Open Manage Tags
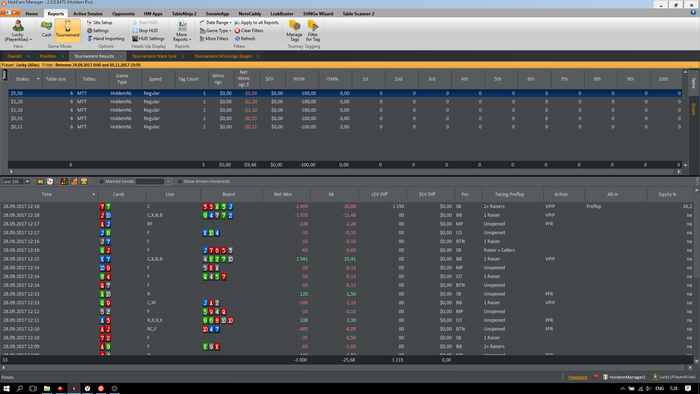 (294, 31)
